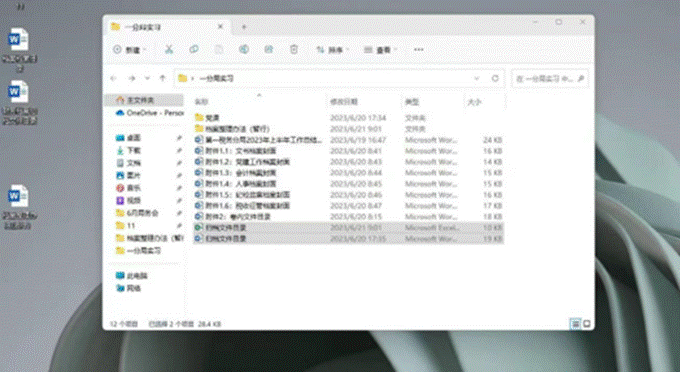Switch to large thumbnails view icon
The height and width of the screenshot is (372, 680).
[x=586, y=323]
